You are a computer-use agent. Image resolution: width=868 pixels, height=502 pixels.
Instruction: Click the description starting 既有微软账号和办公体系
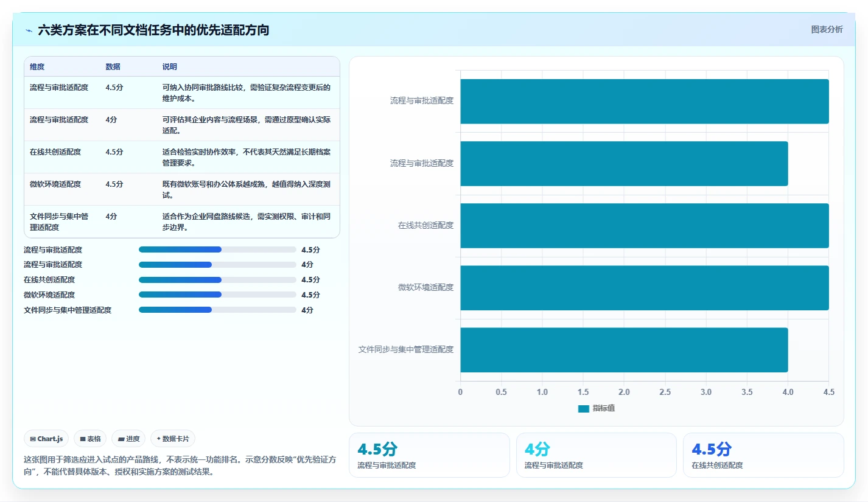(x=247, y=190)
